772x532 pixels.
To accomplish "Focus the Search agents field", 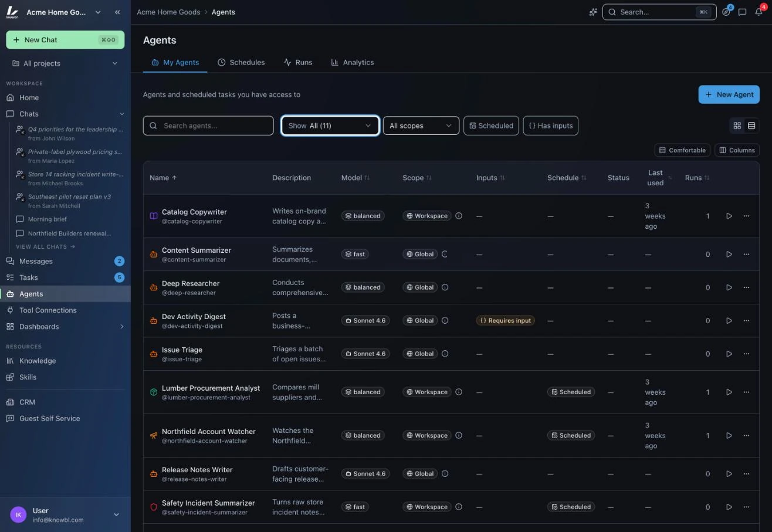I will 208,126.
